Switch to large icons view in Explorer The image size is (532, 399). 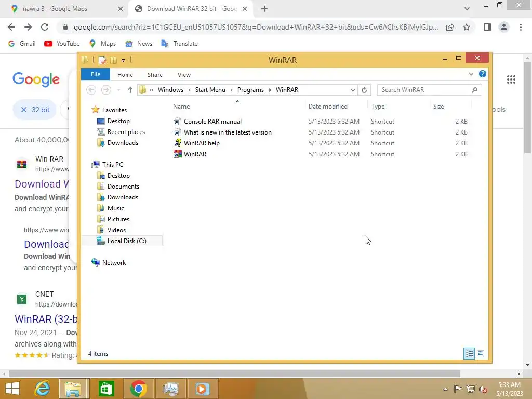pyautogui.click(x=481, y=353)
